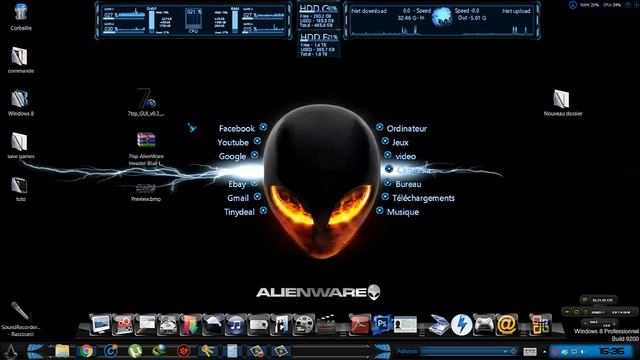
Task: Open uTorrent from the taskbar
Action: [135, 351]
